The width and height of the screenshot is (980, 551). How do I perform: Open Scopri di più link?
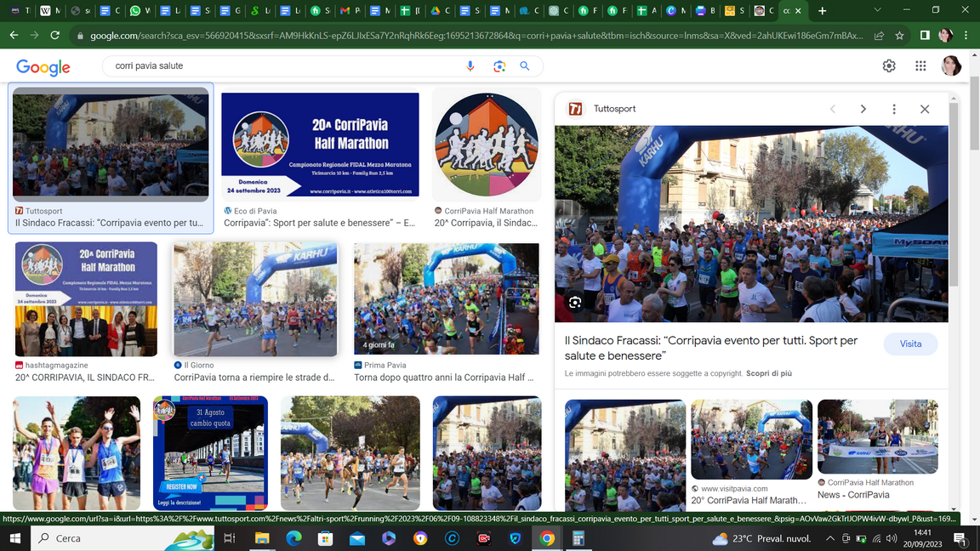tap(769, 373)
